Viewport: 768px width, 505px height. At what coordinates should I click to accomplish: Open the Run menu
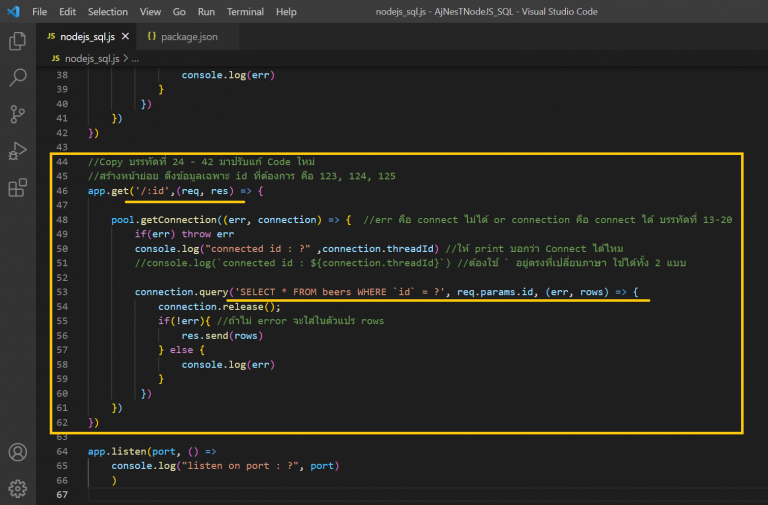[x=206, y=12]
